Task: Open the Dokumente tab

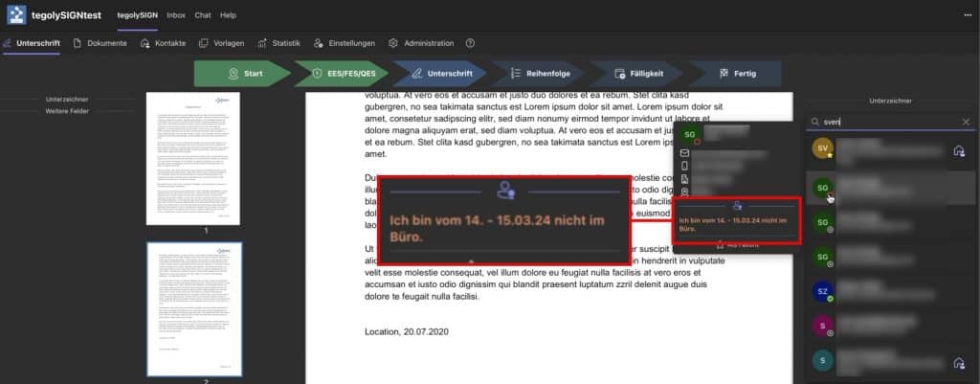Action: pos(100,43)
